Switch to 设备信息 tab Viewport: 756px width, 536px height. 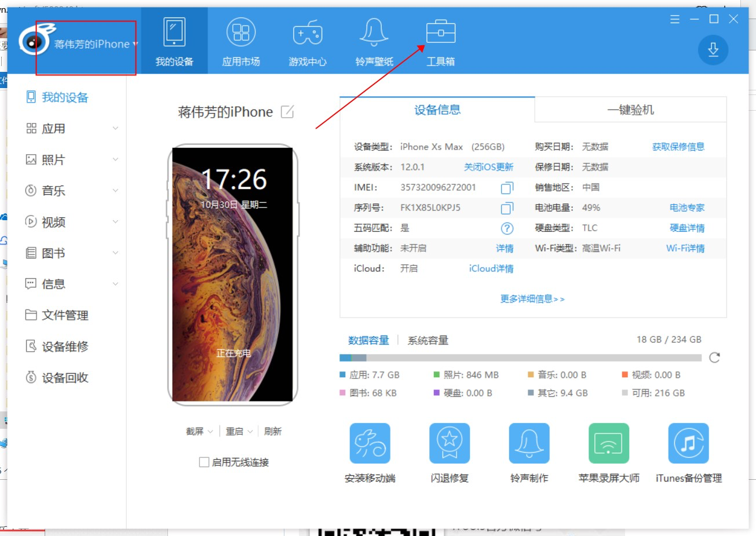[x=437, y=110]
